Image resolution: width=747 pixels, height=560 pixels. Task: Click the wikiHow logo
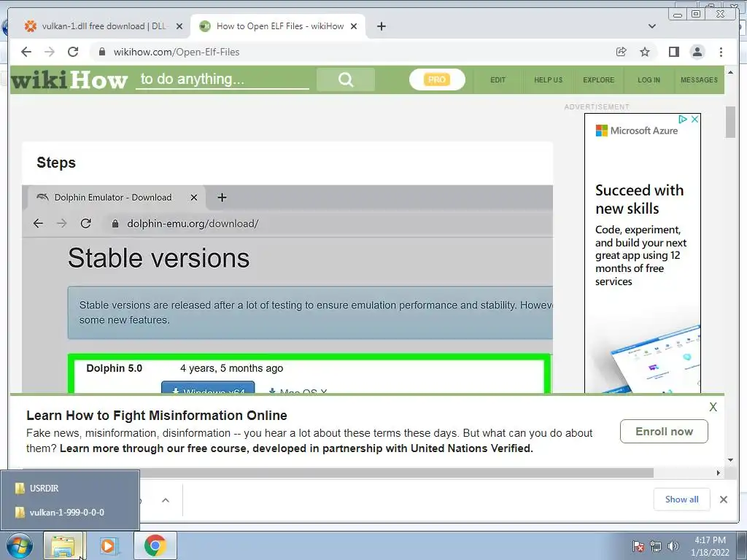coord(69,79)
